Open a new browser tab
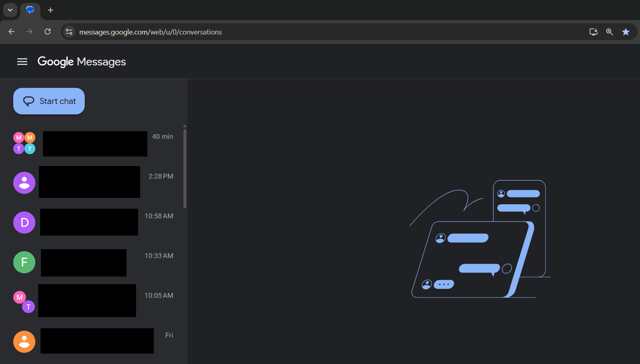Image resolution: width=640 pixels, height=364 pixels. [51, 10]
